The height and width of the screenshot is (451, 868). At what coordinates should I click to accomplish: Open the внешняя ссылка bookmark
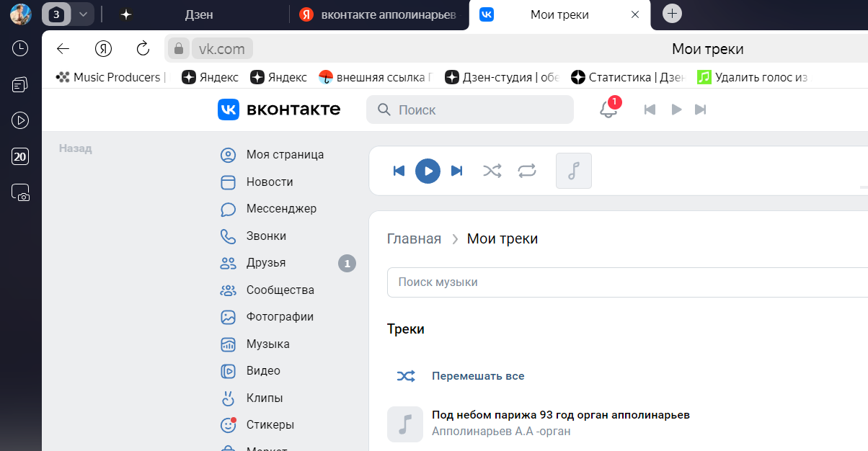click(x=375, y=77)
